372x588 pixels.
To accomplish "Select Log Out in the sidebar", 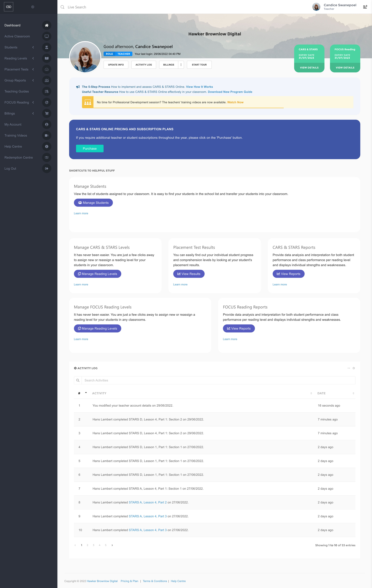I will point(10,168).
